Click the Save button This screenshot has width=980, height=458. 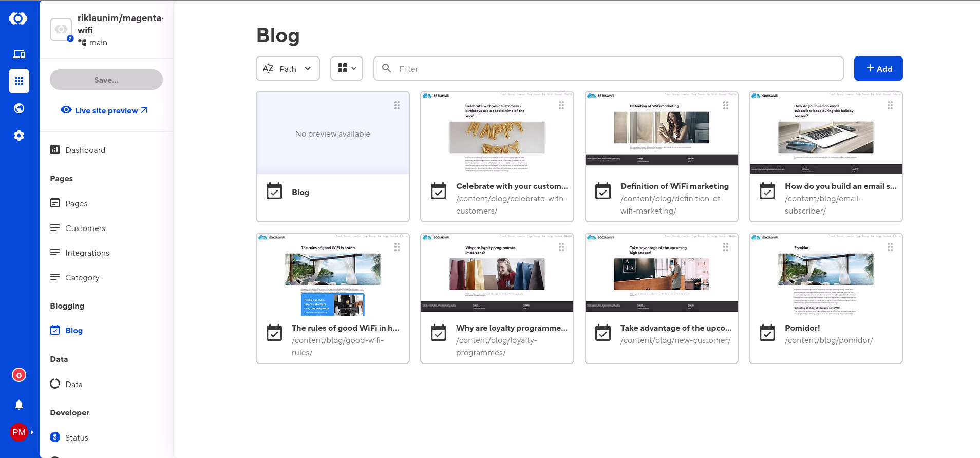coord(106,80)
